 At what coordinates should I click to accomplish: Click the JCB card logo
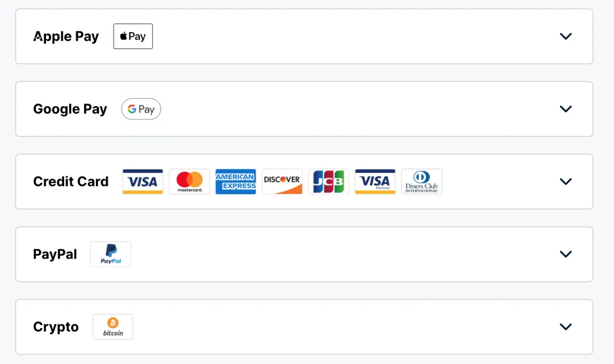[x=329, y=181]
